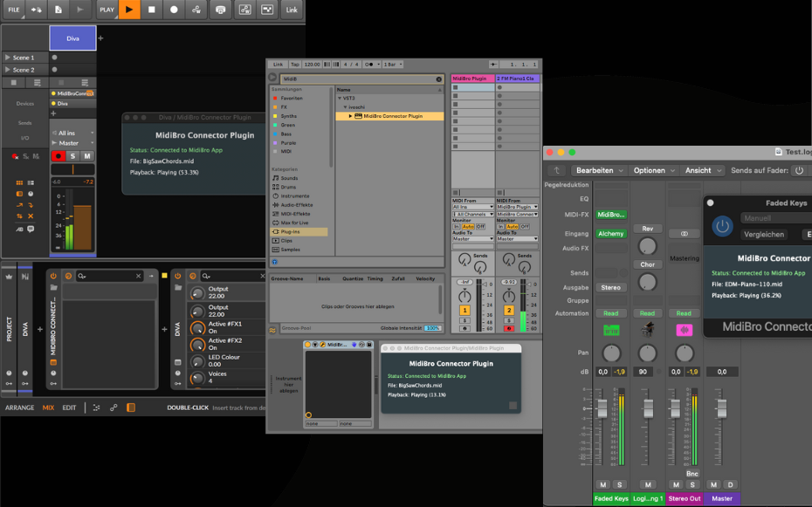Viewport: 812px width, 507px height.
Task: Open Max for Live category in Ableton
Action: click(x=294, y=223)
